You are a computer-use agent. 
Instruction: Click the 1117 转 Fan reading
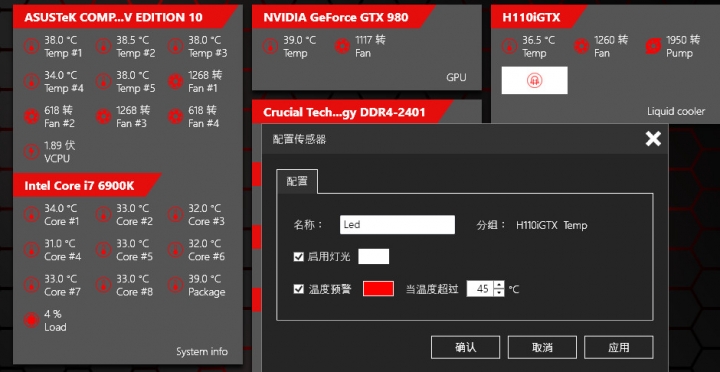(x=370, y=46)
